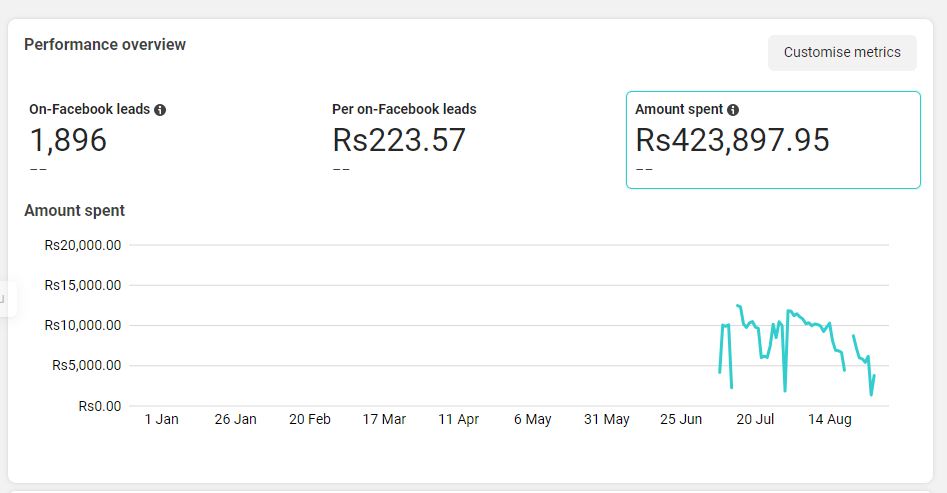Select the Amount spent metric card
The width and height of the screenshot is (947, 493).
(773, 140)
